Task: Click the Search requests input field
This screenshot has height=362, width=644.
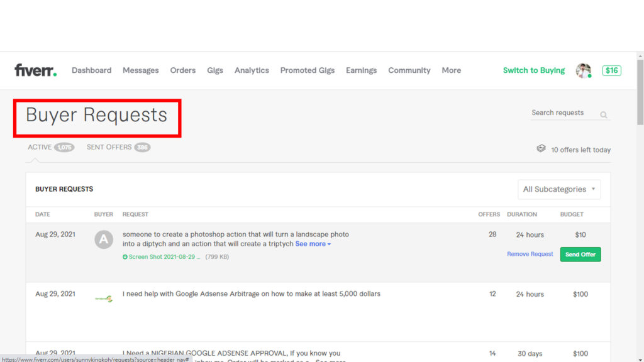Action: click(x=563, y=113)
